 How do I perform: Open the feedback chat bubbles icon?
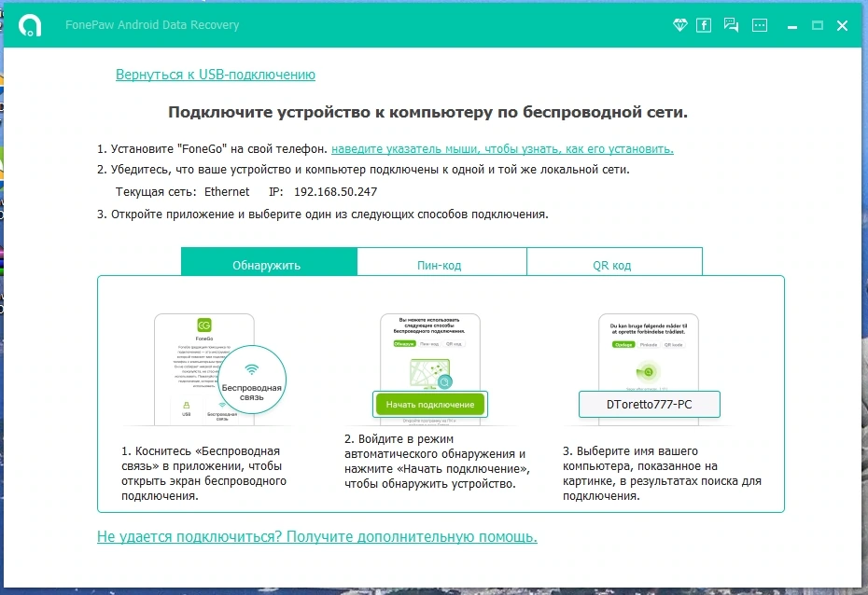731,25
